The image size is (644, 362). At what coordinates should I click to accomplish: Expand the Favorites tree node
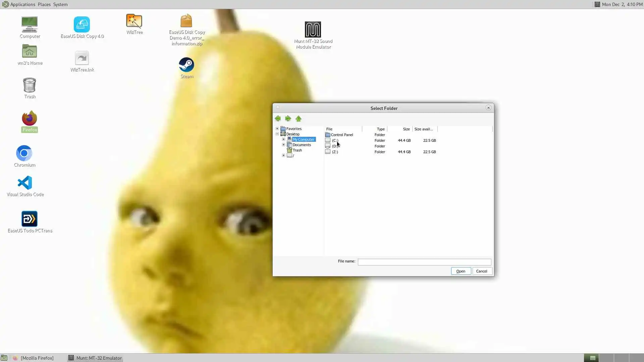click(x=277, y=129)
